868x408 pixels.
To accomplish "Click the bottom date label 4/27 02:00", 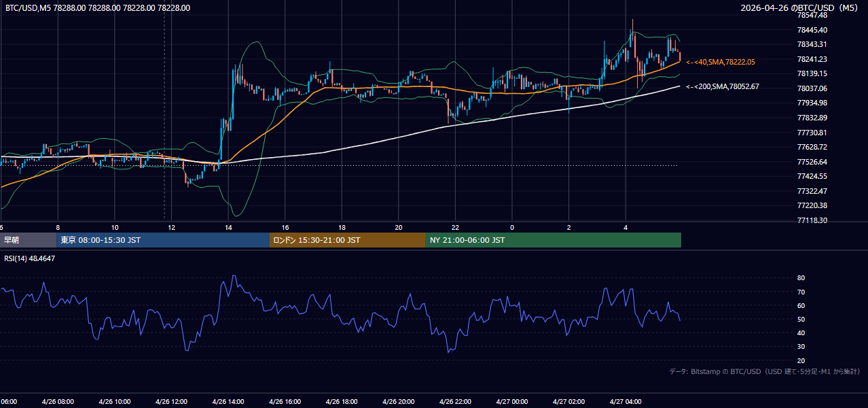I will tap(568, 401).
